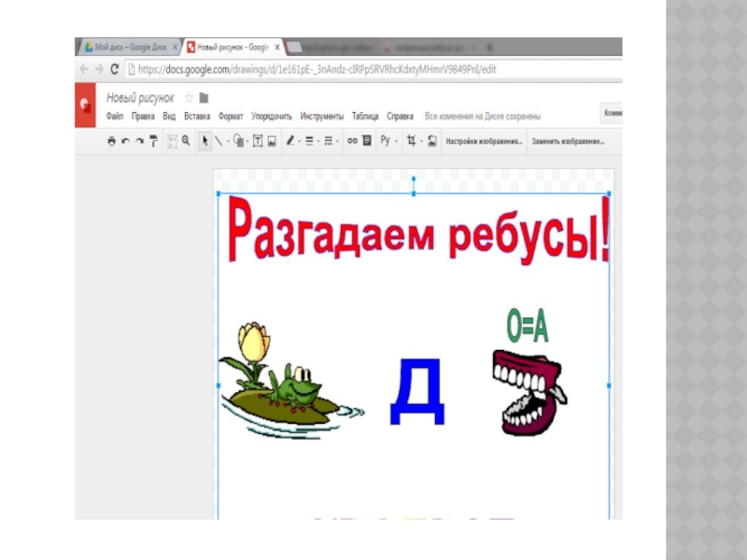Click the Undo arrow icon
747x560 pixels.
coord(126,141)
